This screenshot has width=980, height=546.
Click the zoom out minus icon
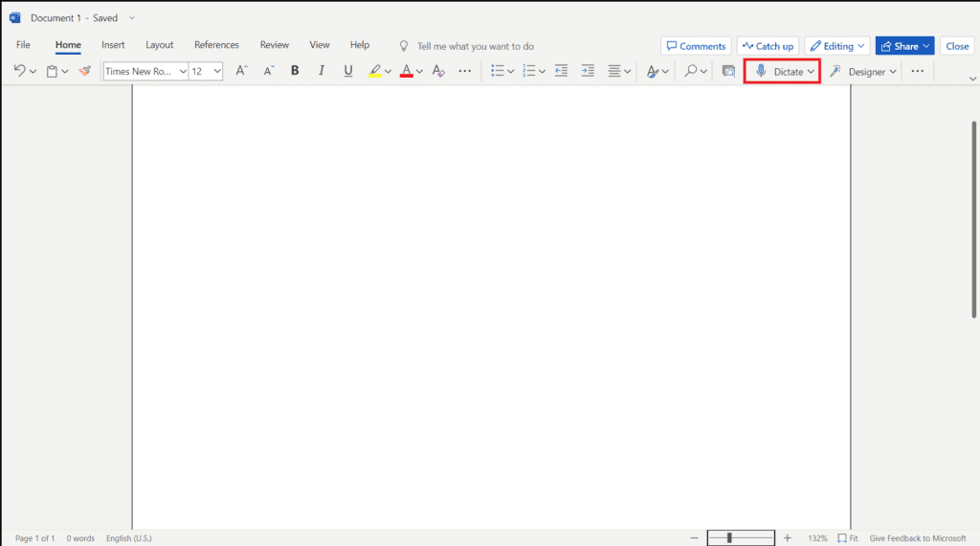(694, 538)
